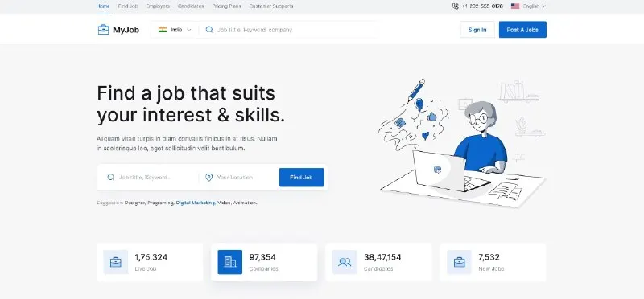Click the heading Find a job that suits

[186, 93]
